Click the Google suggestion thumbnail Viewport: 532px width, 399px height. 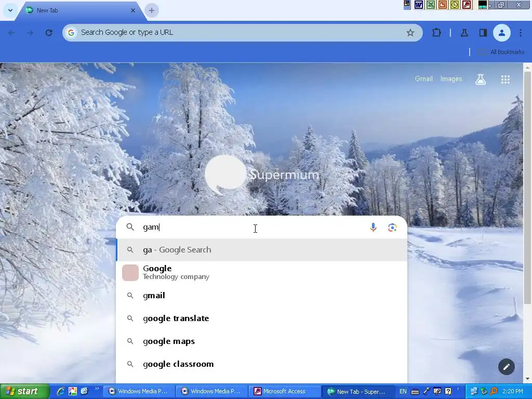point(130,272)
